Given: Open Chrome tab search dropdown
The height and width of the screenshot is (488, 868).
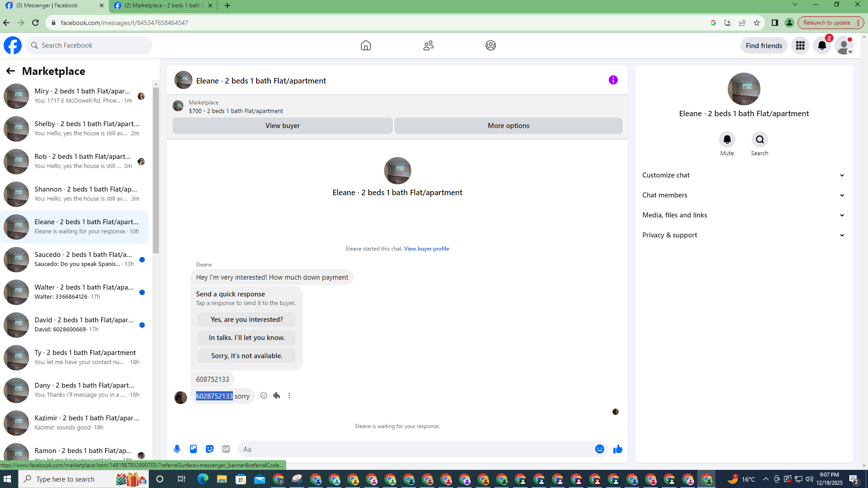Looking at the screenshot, I should [794, 5].
